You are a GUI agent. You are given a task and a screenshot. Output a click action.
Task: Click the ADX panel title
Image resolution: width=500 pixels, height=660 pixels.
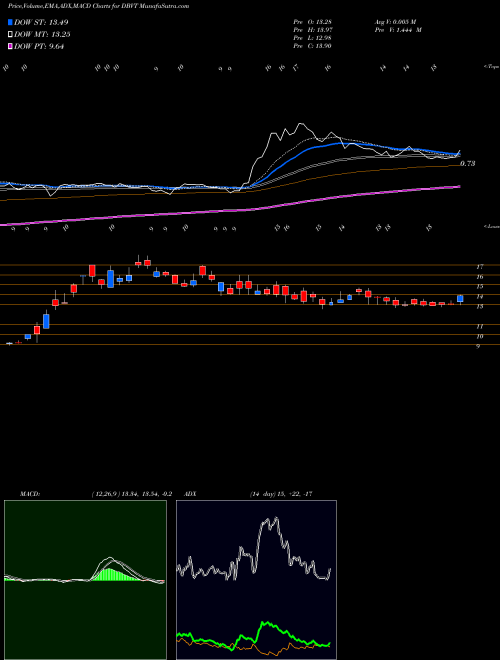pyautogui.click(x=190, y=494)
